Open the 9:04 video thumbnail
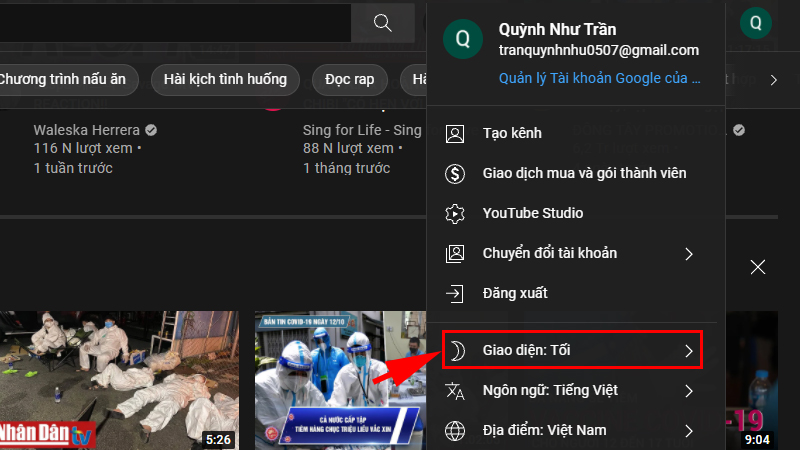 click(x=752, y=380)
